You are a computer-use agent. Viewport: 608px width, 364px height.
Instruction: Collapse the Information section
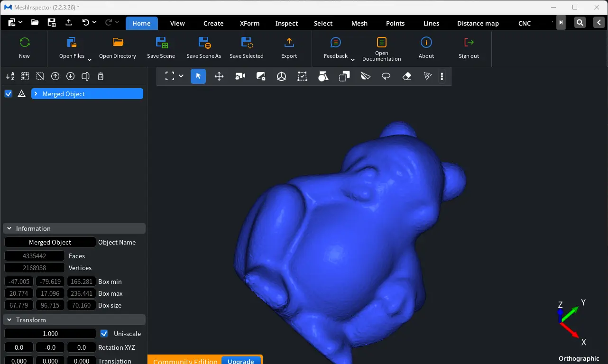[x=9, y=228]
